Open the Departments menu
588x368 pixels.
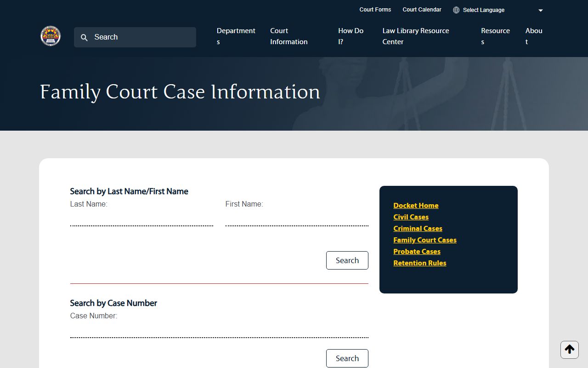click(x=236, y=36)
